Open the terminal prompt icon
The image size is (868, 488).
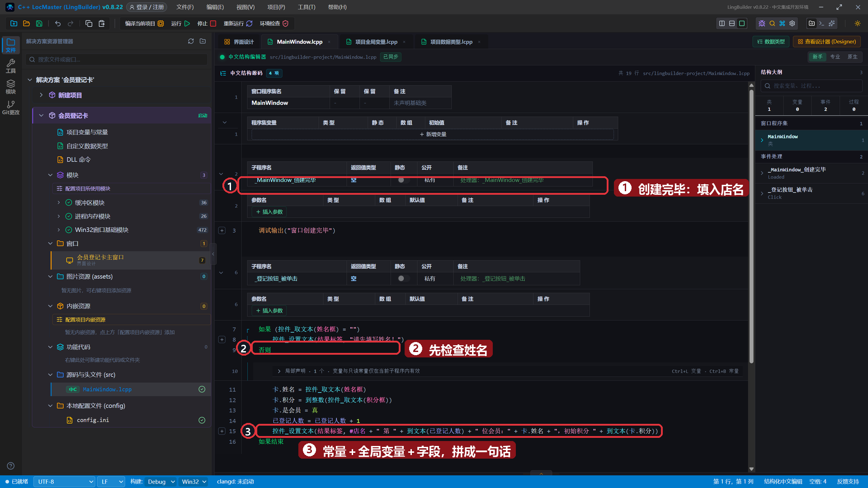(x=822, y=23)
